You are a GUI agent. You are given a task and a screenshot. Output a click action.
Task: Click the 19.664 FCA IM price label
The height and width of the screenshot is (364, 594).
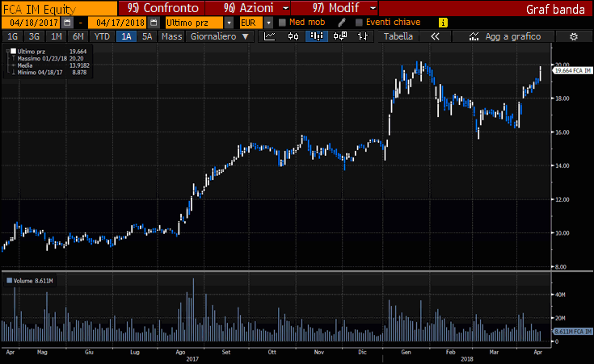(x=573, y=71)
